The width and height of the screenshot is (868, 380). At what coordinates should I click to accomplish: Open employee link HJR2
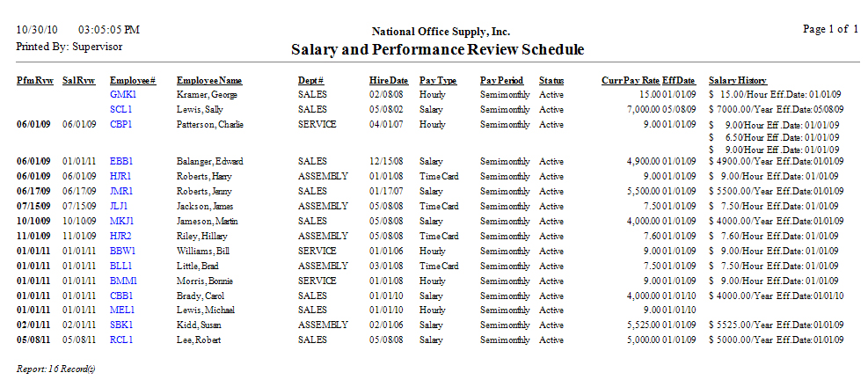point(121,236)
